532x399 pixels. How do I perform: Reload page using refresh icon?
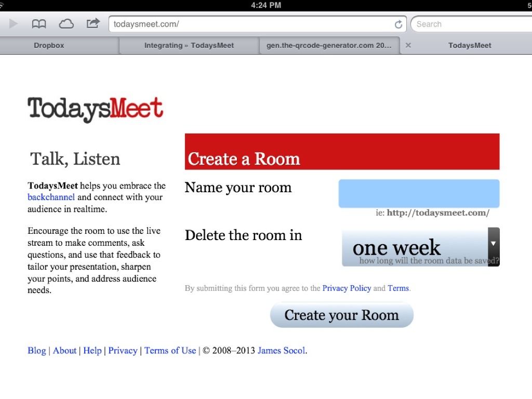tap(398, 24)
